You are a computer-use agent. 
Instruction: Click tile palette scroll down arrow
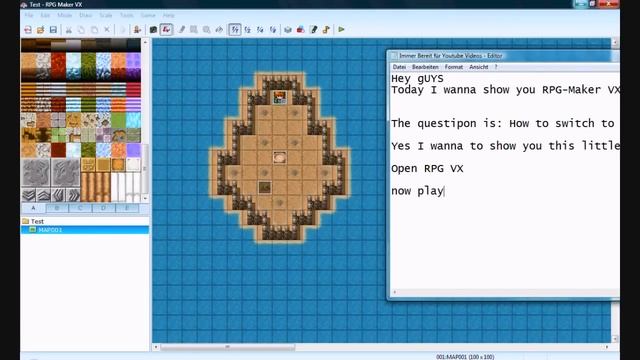tap(145, 198)
